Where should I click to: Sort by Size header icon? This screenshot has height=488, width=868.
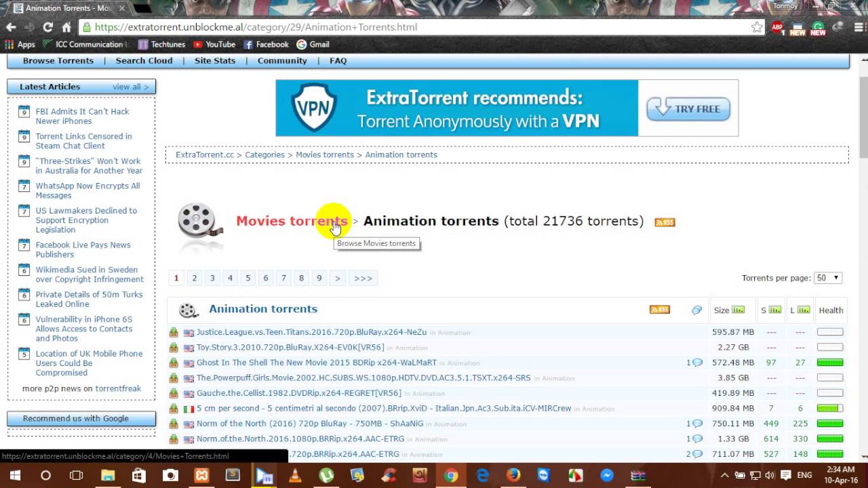(x=738, y=310)
